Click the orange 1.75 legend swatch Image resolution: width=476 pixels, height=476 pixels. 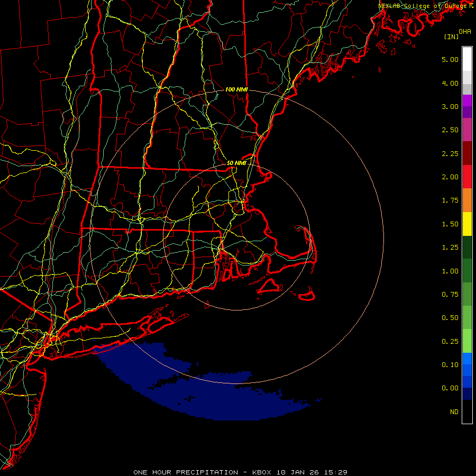[x=467, y=200]
